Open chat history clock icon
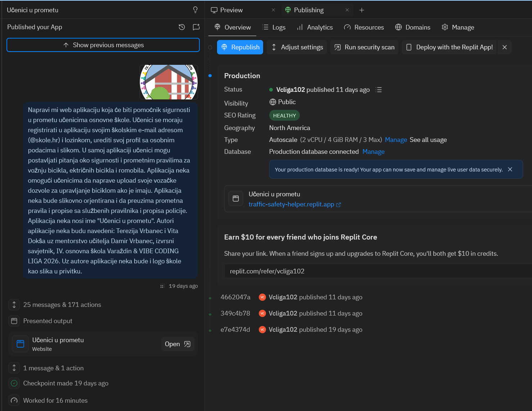532x411 pixels. tap(182, 27)
